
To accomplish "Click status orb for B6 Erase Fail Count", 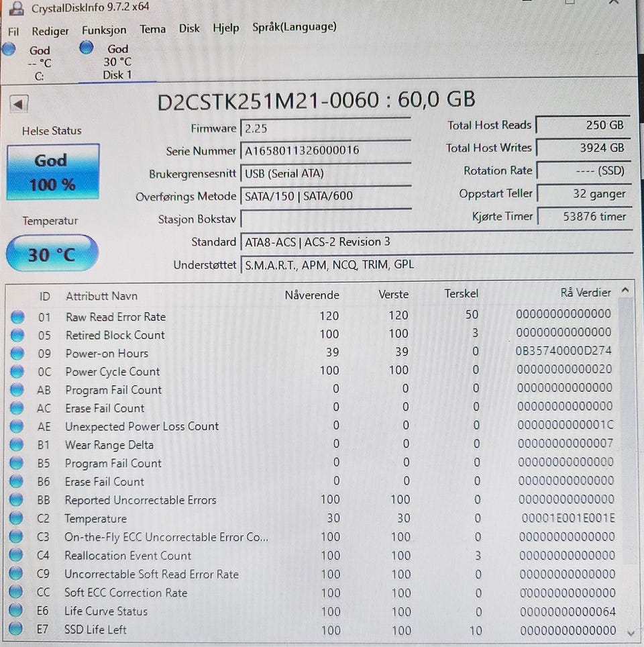I will 17,481.
